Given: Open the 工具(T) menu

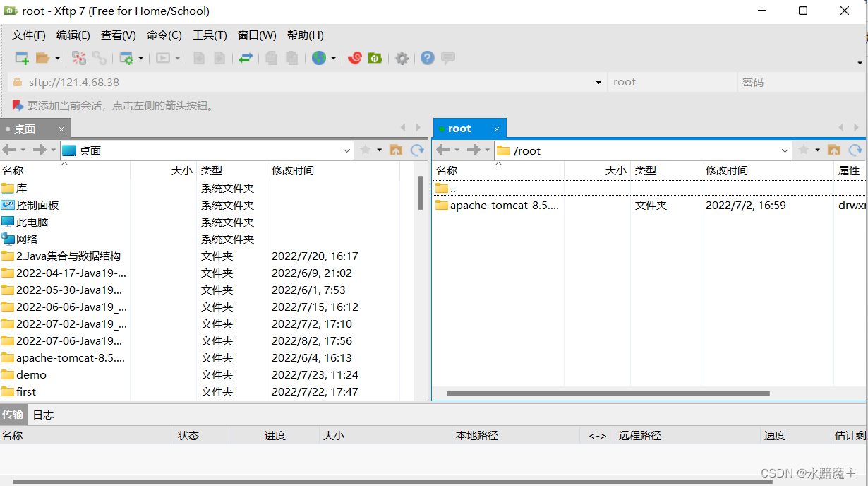Looking at the screenshot, I should click(210, 35).
